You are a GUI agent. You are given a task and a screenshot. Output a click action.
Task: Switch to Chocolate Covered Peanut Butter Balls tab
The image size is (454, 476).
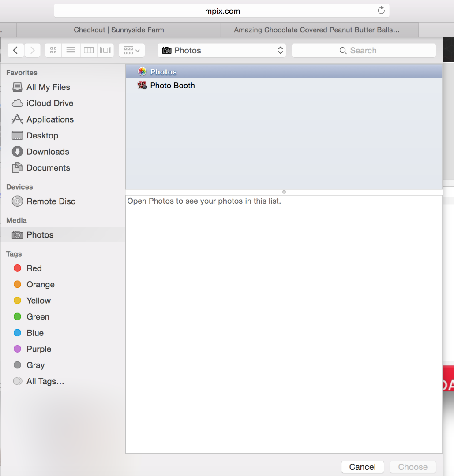[x=320, y=30]
